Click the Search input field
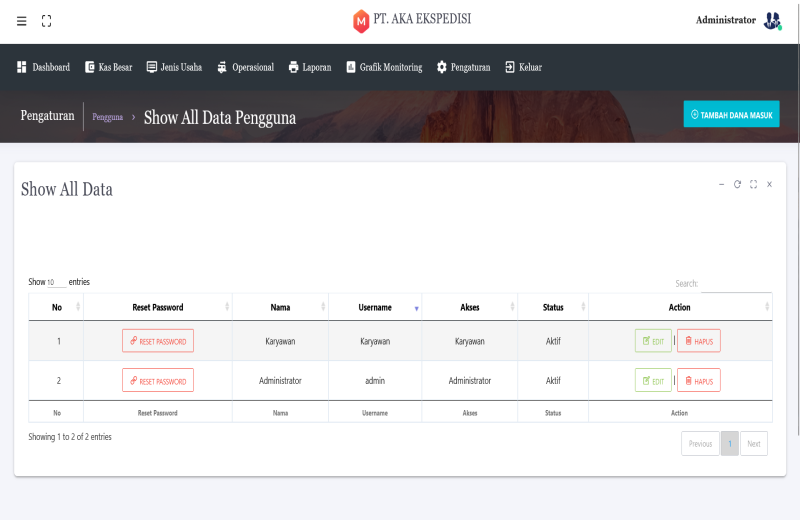This screenshot has width=800, height=520. pos(736,284)
